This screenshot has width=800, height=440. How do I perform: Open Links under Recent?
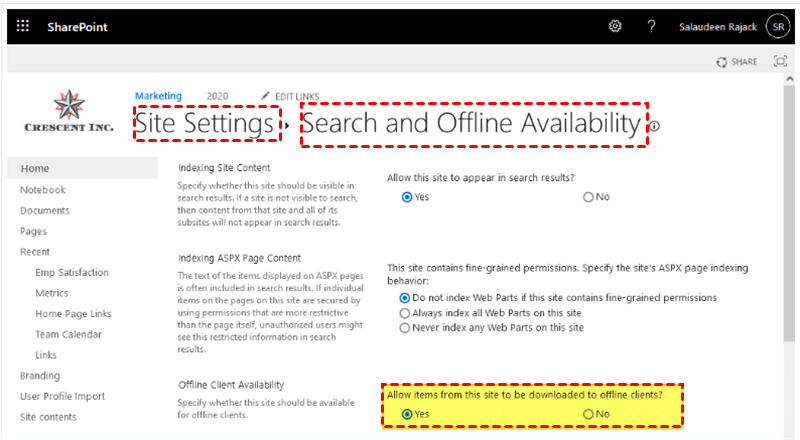[x=46, y=355]
